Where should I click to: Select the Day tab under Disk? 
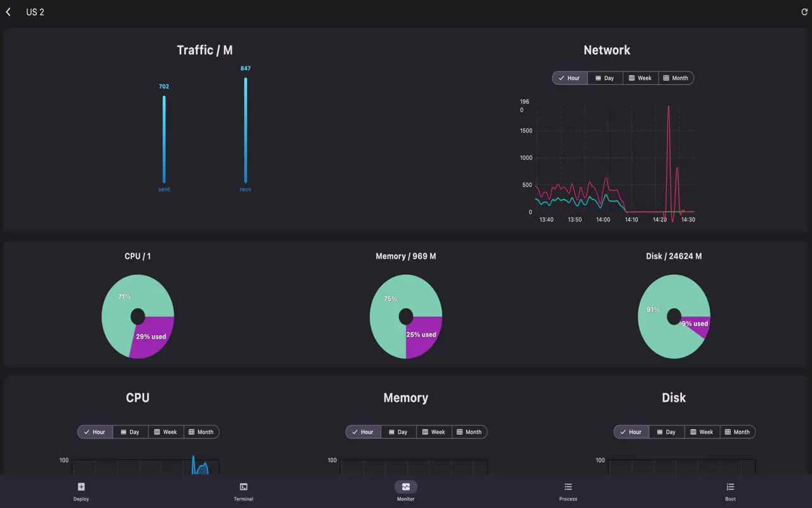click(666, 432)
